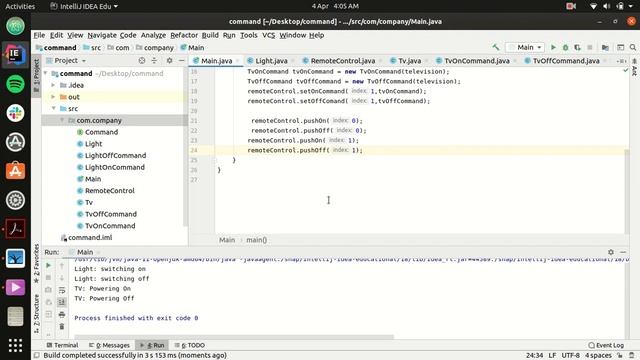This screenshot has height=360, width=640.
Task: Open Run panel settings gear
Action: (611, 252)
